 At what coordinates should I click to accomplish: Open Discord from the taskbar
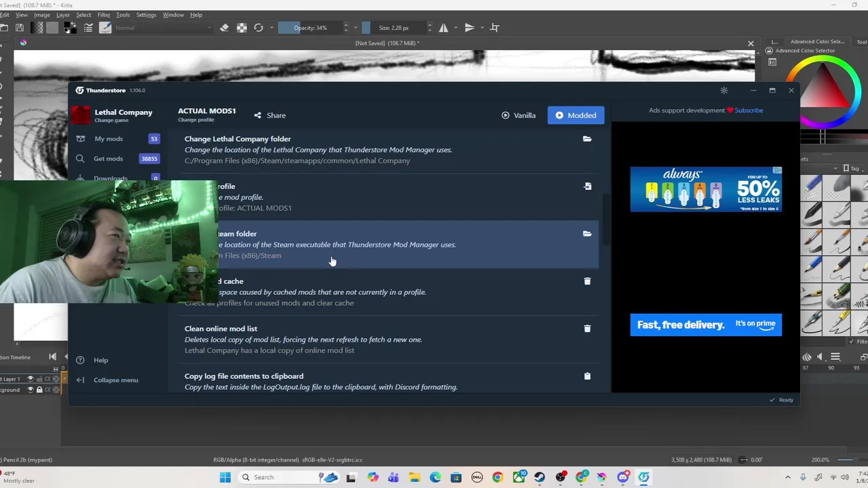coord(623,477)
